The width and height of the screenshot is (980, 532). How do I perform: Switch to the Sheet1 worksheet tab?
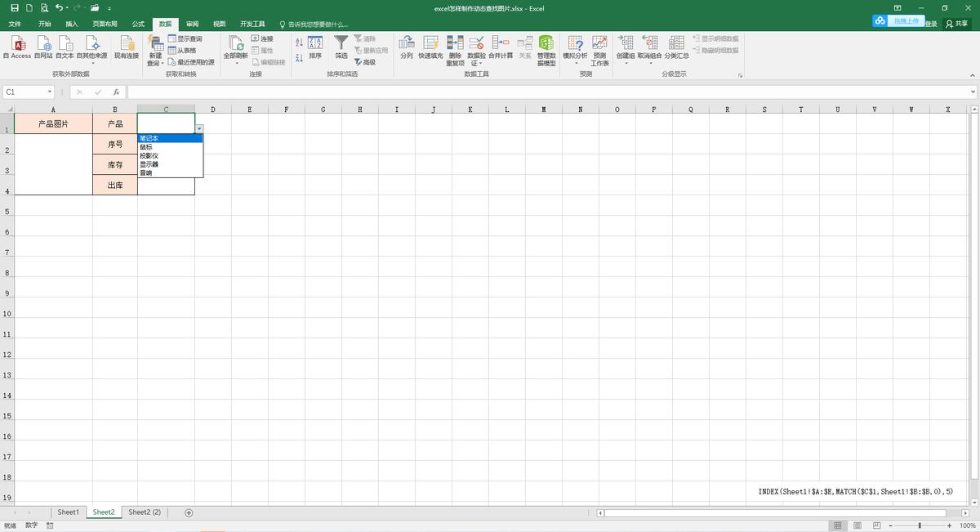(69, 512)
